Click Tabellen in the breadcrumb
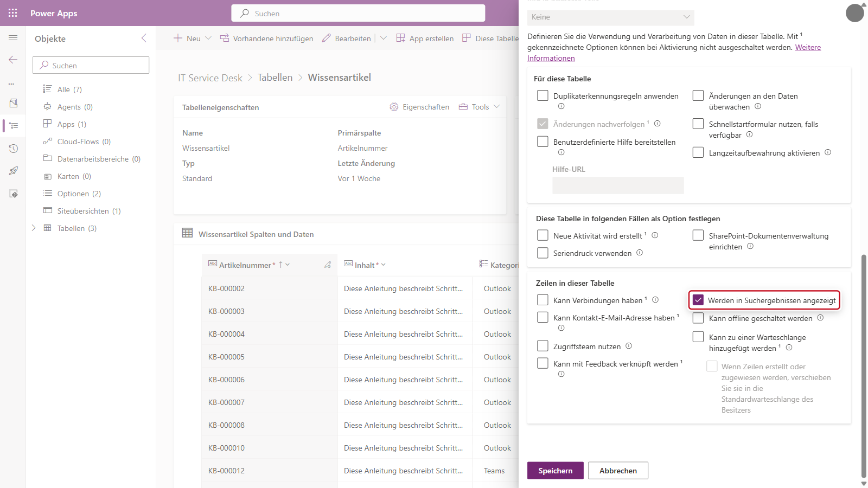 (275, 78)
